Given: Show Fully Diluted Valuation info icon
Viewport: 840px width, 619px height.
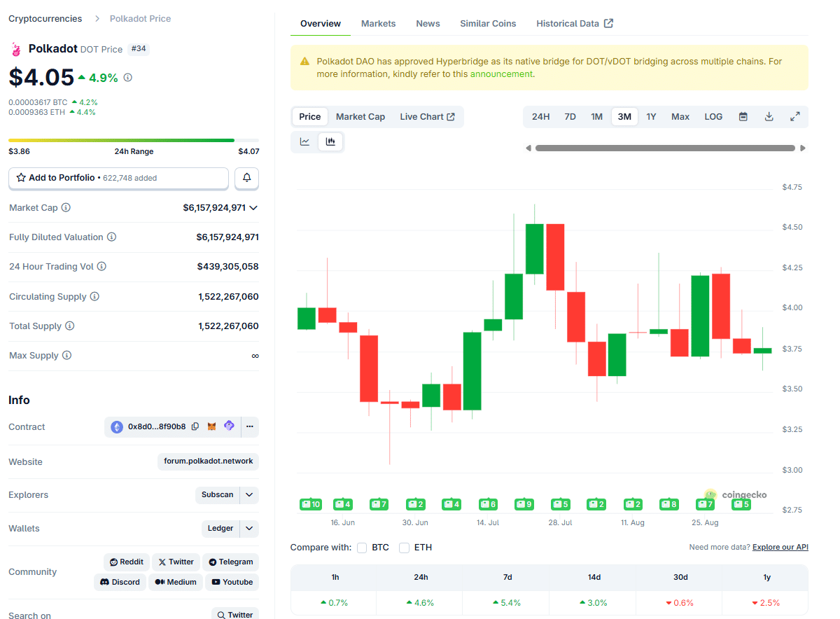Looking at the screenshot, I should click(111, 237).
